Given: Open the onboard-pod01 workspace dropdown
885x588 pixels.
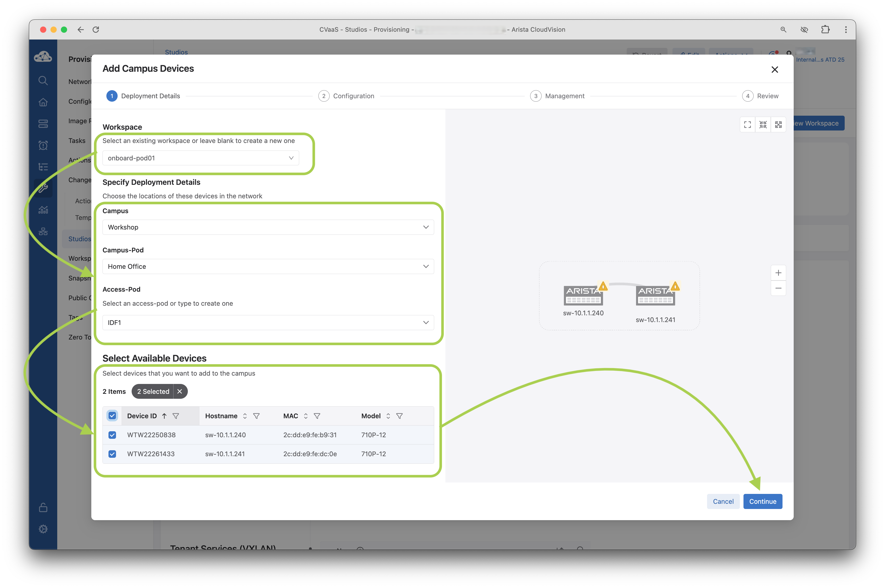Looking at the screenshot, I should 200,158.
